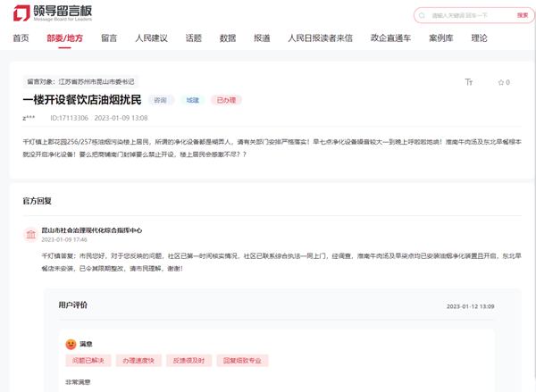Open the 报道 nav tab
Screen dimensions: 536x392
point(262,38)
